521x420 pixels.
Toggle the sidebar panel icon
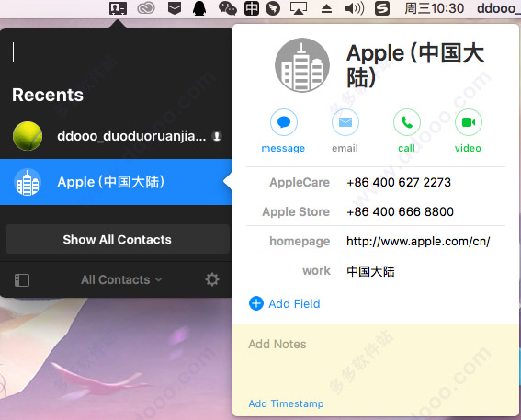[22, 280]
